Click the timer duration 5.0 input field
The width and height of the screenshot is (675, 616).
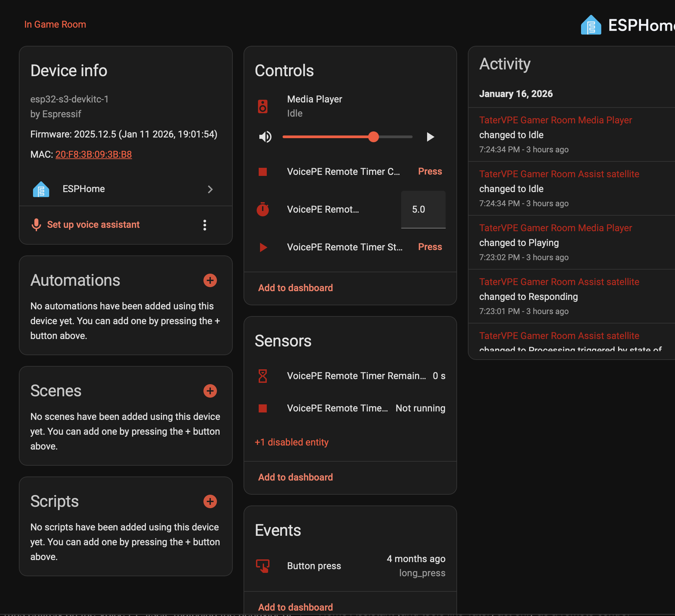(423, 209)
